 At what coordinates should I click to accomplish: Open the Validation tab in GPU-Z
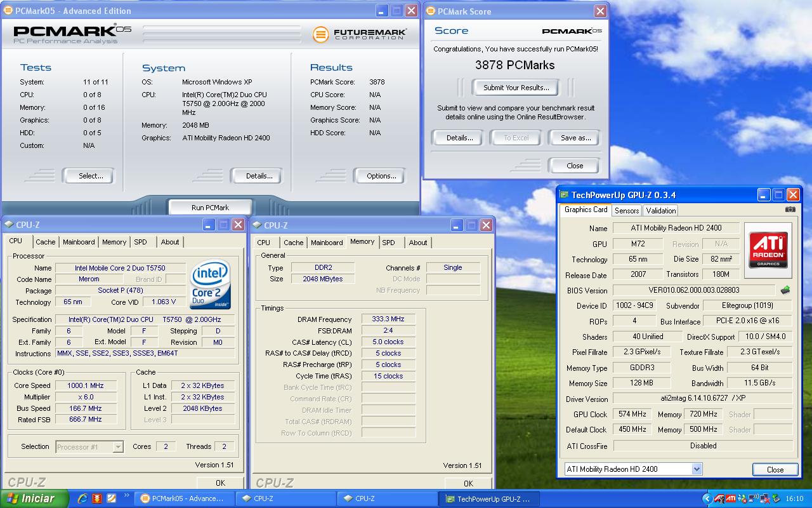(x=661, y=211)
